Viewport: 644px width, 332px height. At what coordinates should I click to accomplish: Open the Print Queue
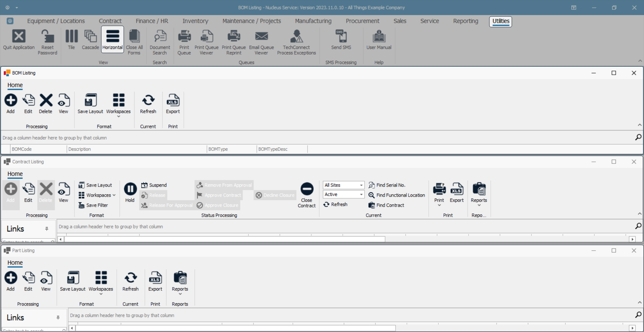tap(184, 42)
